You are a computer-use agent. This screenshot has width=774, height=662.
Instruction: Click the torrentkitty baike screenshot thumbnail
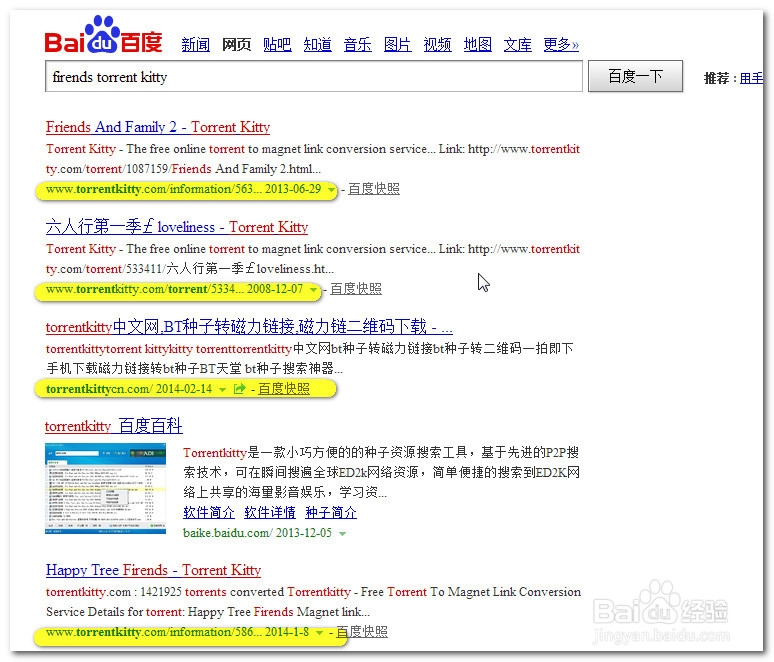[x=106, y=489]
